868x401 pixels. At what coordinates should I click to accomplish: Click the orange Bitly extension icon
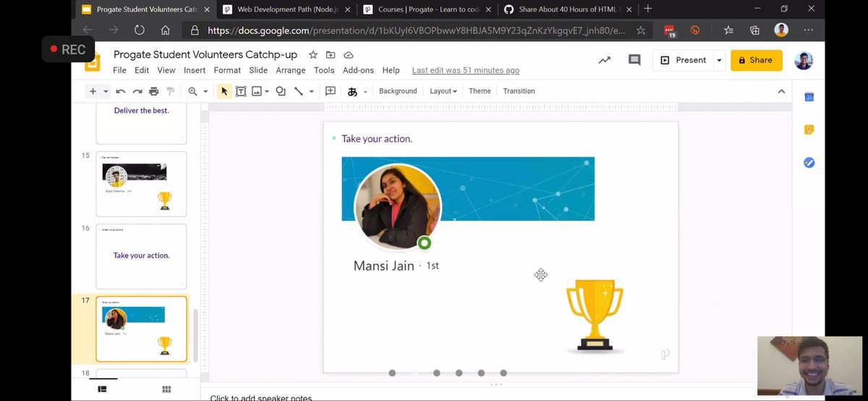pyautogui.click(x=695, y=30)
